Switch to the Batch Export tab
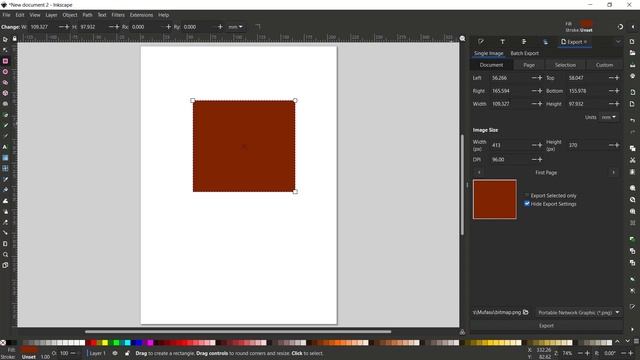Viewport: 640px width, 360px height. pos(524,53)
